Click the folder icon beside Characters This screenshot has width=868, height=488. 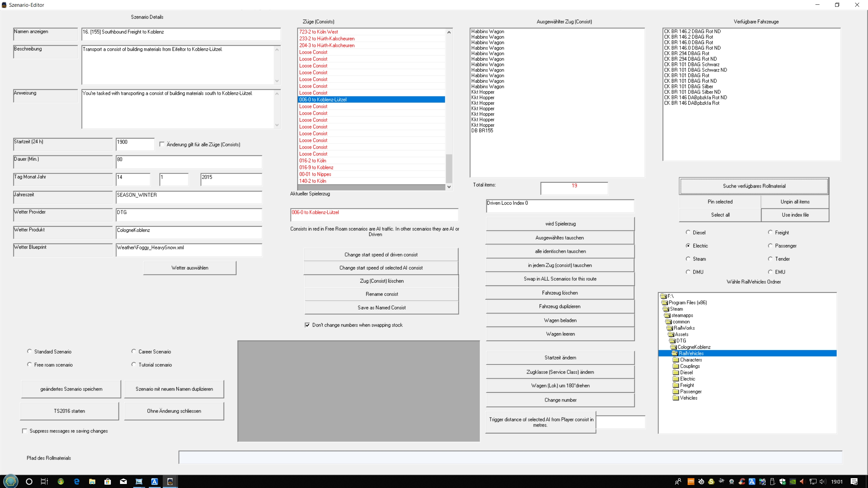[676, 360]
